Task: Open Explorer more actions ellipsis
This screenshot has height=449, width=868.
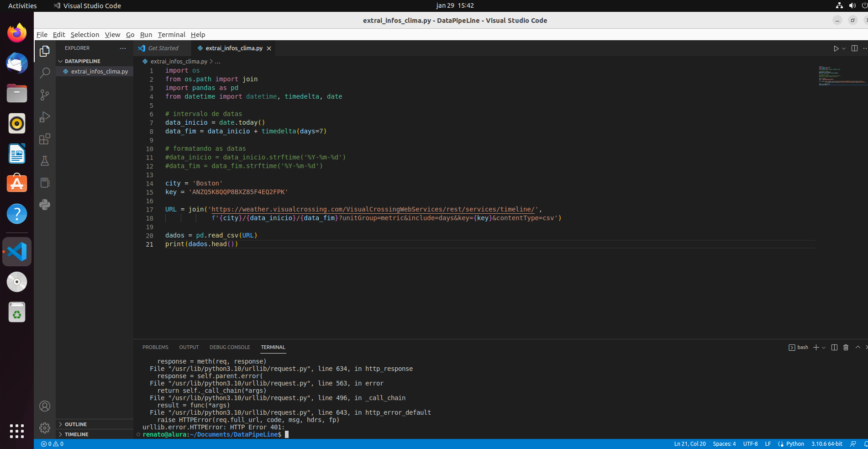Action: point(123,48)
